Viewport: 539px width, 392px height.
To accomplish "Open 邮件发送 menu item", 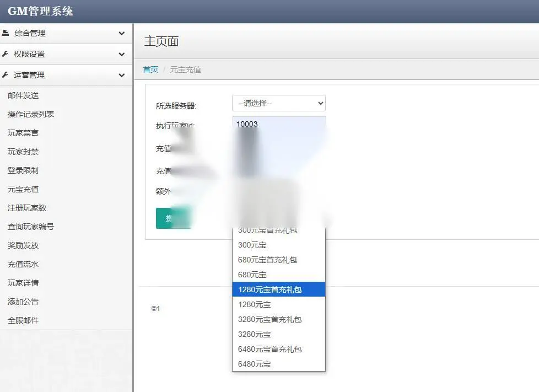I will pyautogui.click(x=23, y=95).
